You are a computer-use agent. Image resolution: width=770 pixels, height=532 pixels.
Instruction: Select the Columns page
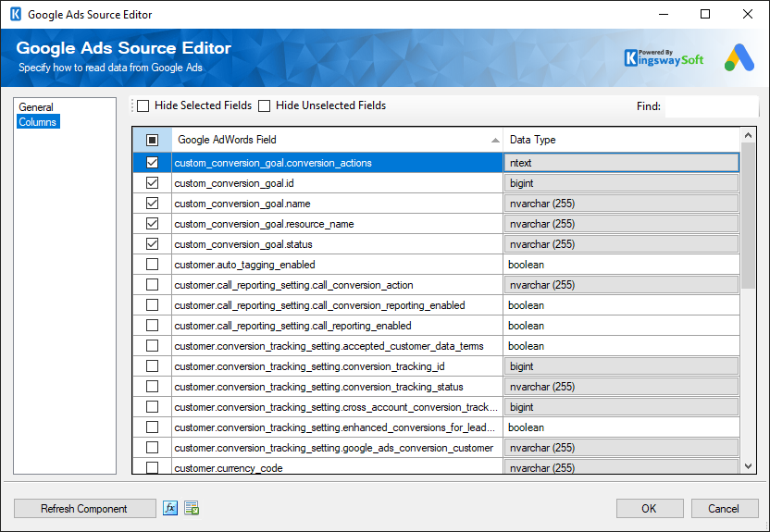click(x=38, y=122)
